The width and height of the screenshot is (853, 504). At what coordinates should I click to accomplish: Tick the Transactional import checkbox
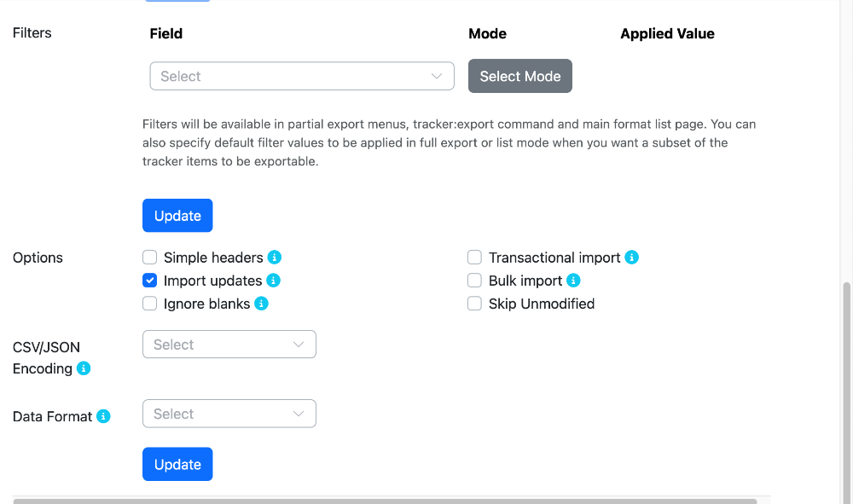click(474, 258)
